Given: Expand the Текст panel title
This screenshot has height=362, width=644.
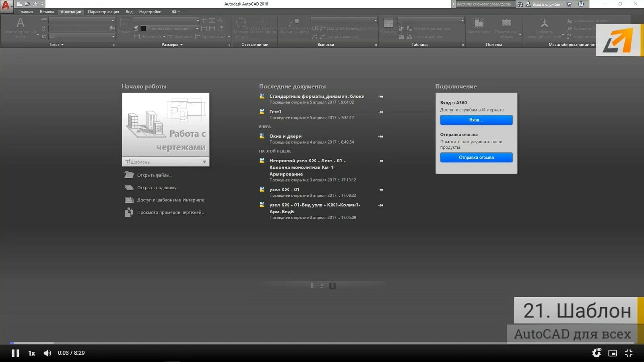Looking at the screenshot, I should click(x=56, y=45).
